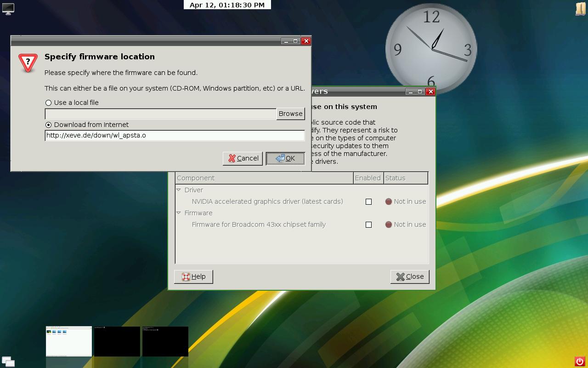Maximize the firmware location dialog
Image resolution: width=588 pixels, height=368 pixels.
click(x=296, y=41)
